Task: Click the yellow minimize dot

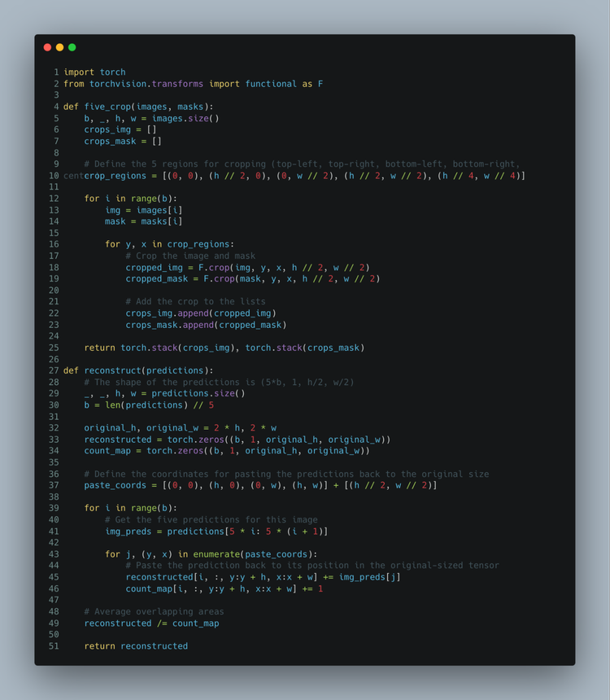Action: (x=59, y=48)
